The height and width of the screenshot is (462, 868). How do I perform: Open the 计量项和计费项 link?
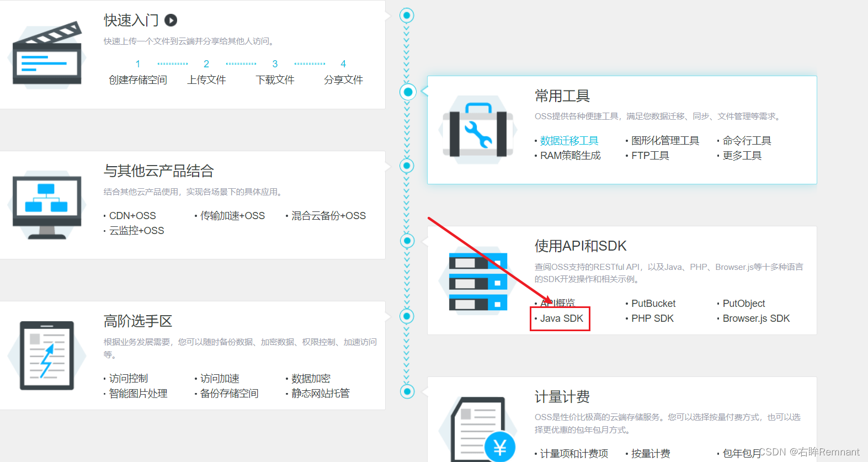coord(574,454)
